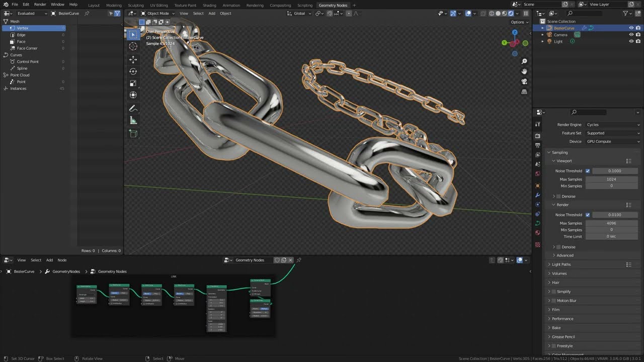Expand the Light Paths panel
This screenshot has height=362, width=644.
[x=561, y=264]
